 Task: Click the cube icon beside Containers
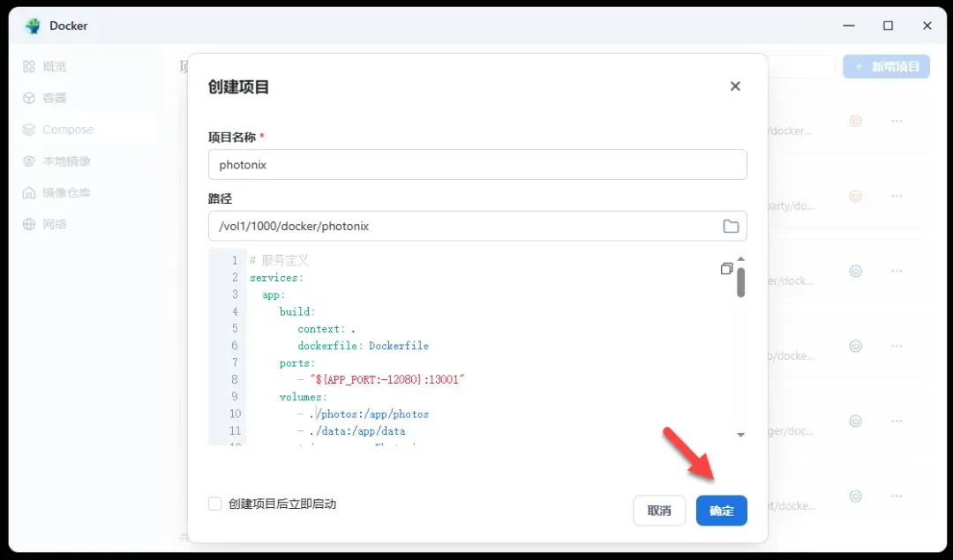pyautogui.click(x=29, y=98)
